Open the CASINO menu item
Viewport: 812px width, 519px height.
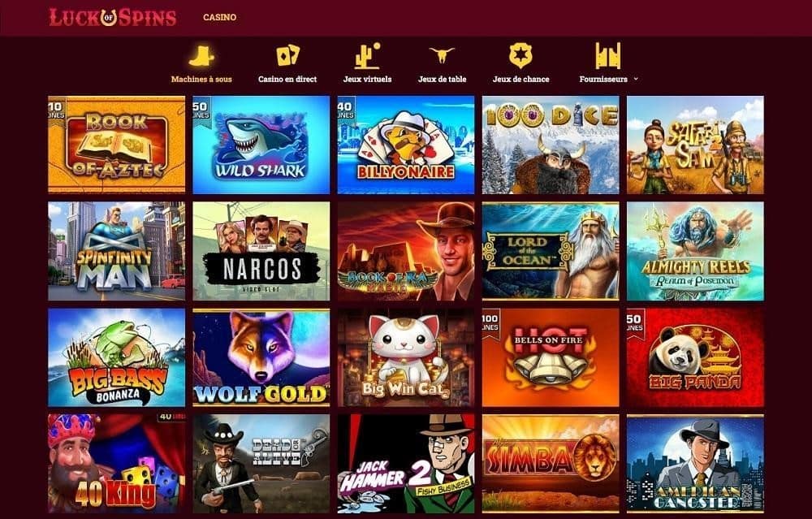point(219,17)
